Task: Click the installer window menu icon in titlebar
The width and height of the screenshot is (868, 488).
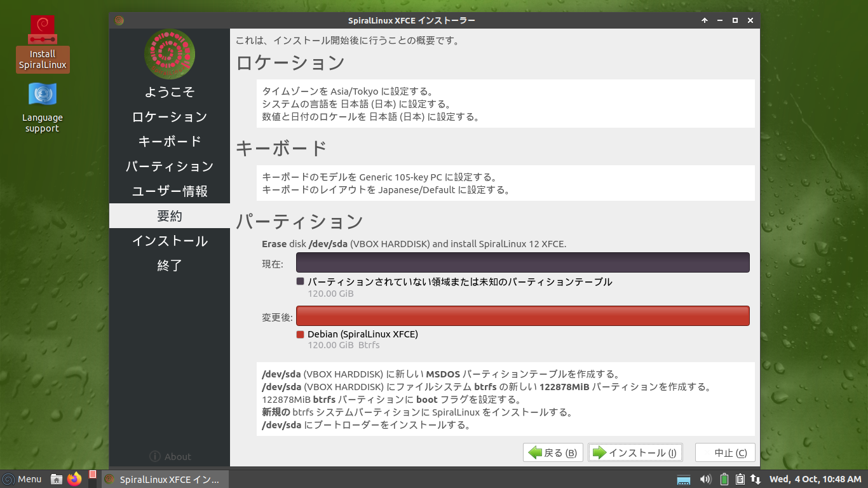Action: [119, 20]
